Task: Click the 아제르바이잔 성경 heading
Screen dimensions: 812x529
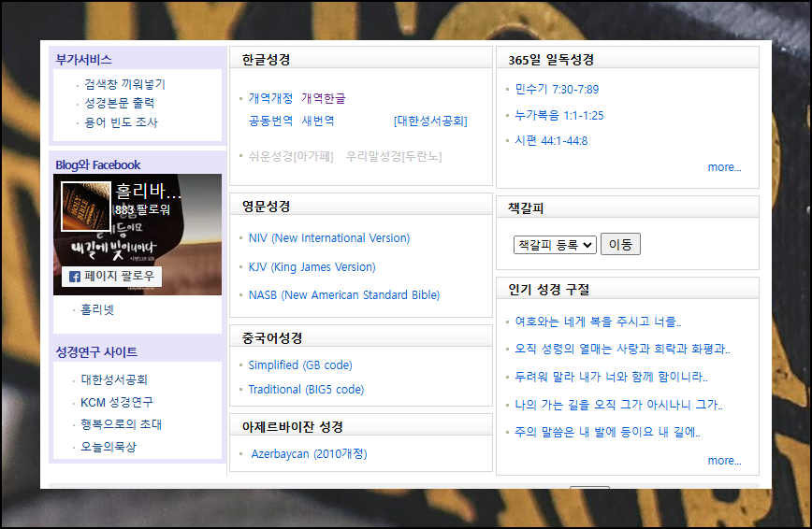Action: 293,427
